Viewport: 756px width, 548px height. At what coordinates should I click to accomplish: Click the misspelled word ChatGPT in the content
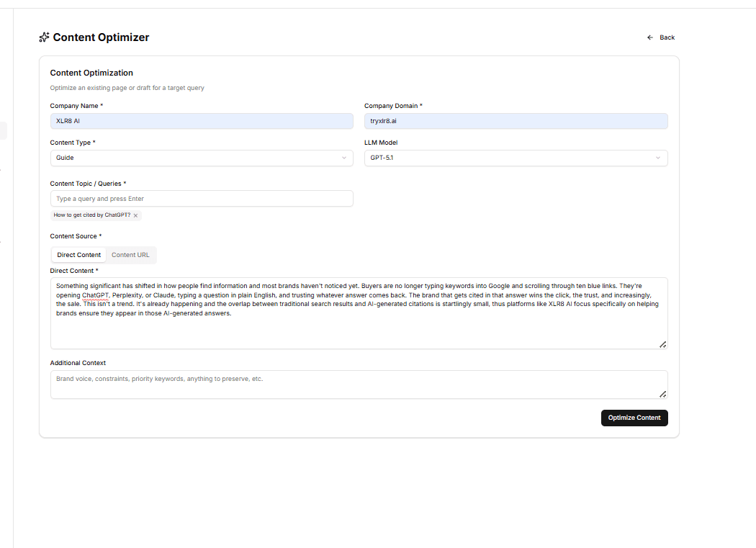click(96, 295)
